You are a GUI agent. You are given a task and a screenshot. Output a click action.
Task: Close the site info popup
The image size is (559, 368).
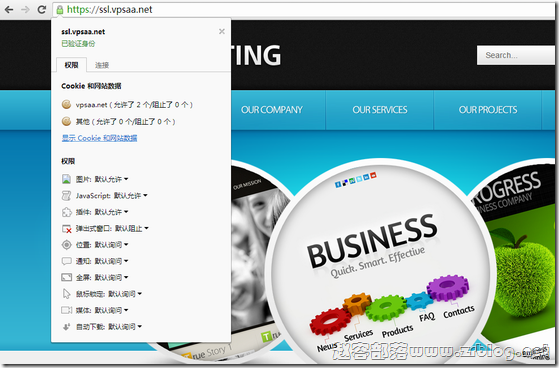pos(222,31)
